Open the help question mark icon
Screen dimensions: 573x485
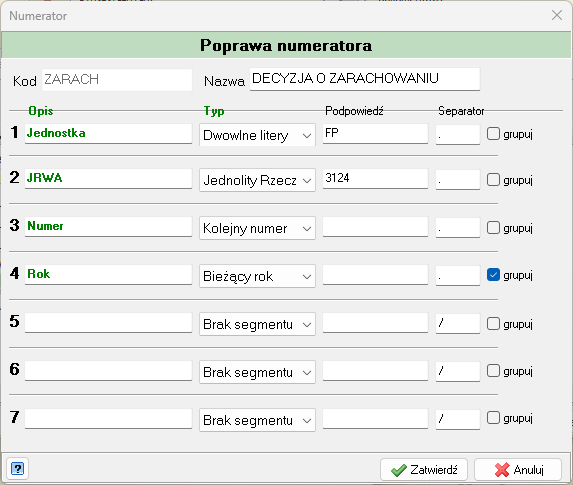coord(17,468)
